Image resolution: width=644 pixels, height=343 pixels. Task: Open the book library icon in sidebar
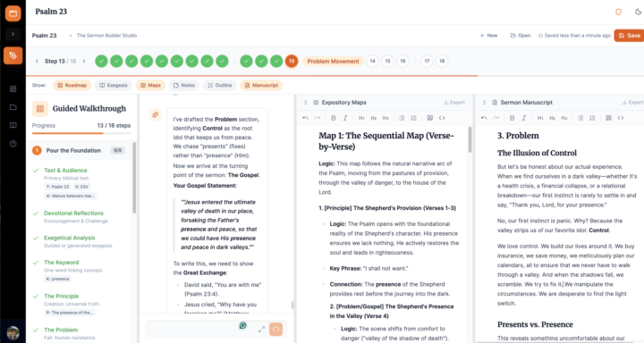point(13,126)
